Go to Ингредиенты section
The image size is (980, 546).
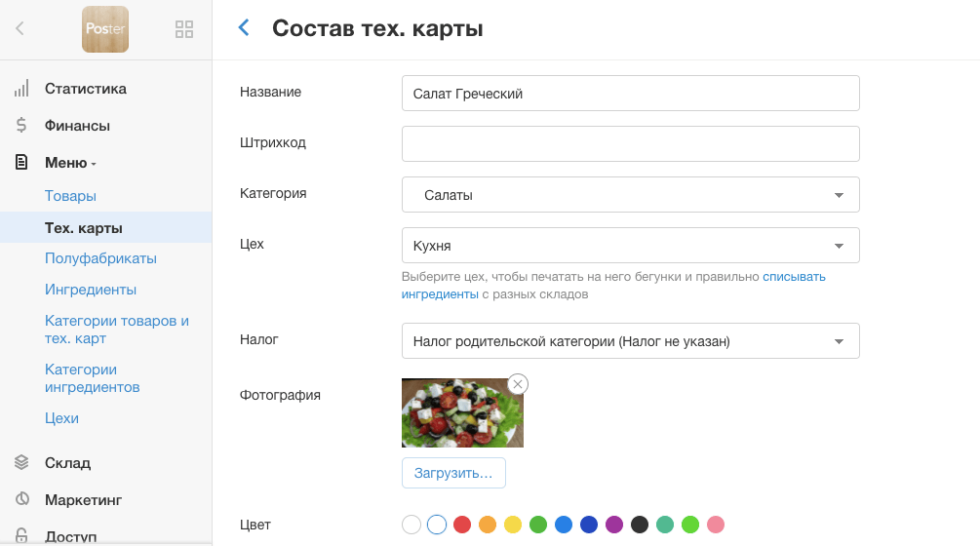coord(91,290)
